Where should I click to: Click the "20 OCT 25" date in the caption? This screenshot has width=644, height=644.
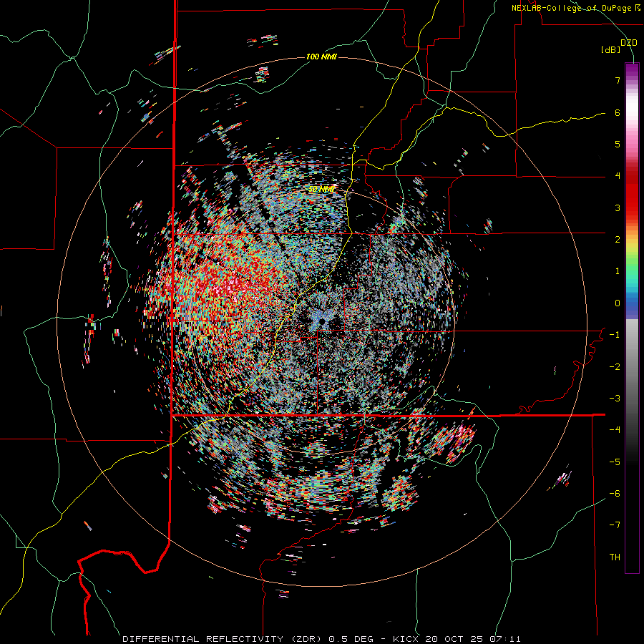(x=454, y=639)
